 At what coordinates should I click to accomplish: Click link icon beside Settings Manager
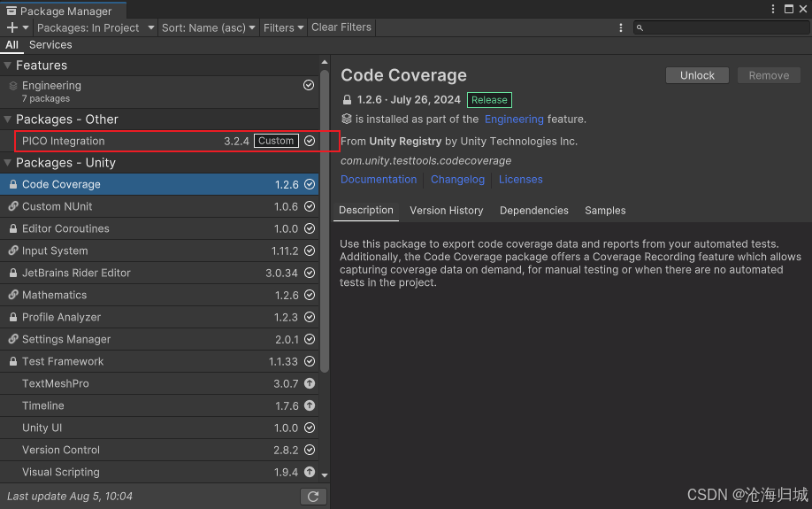13,339
